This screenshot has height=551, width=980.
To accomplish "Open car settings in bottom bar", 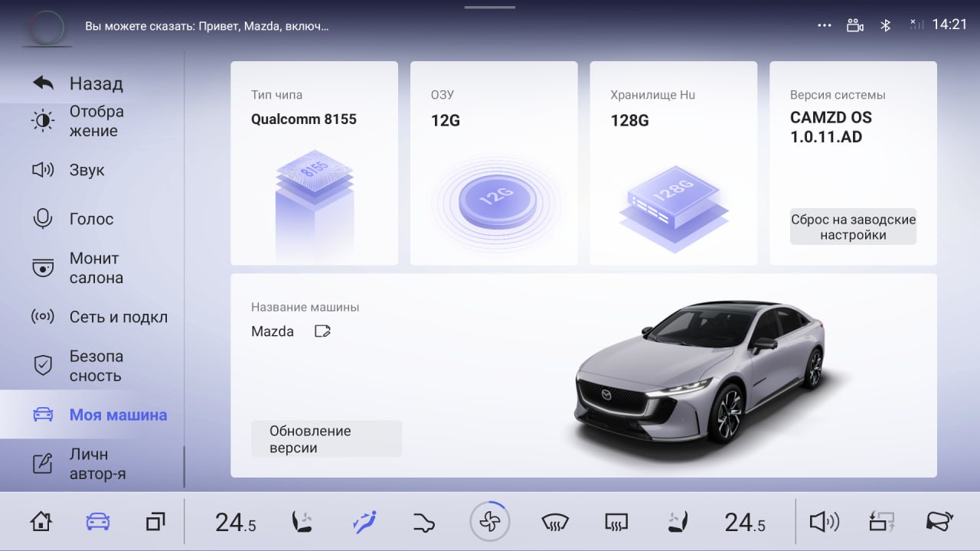I will tap(98, 522).
